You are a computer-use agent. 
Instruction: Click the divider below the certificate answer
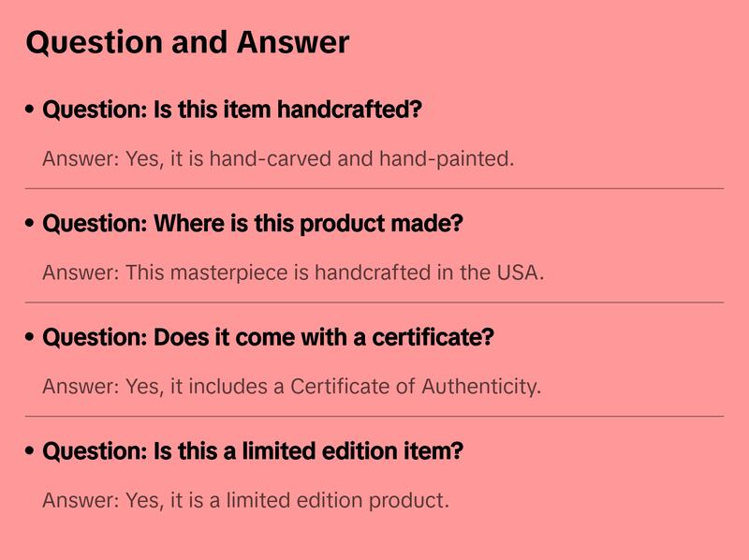pyautogui.click(x=374, y=416)
